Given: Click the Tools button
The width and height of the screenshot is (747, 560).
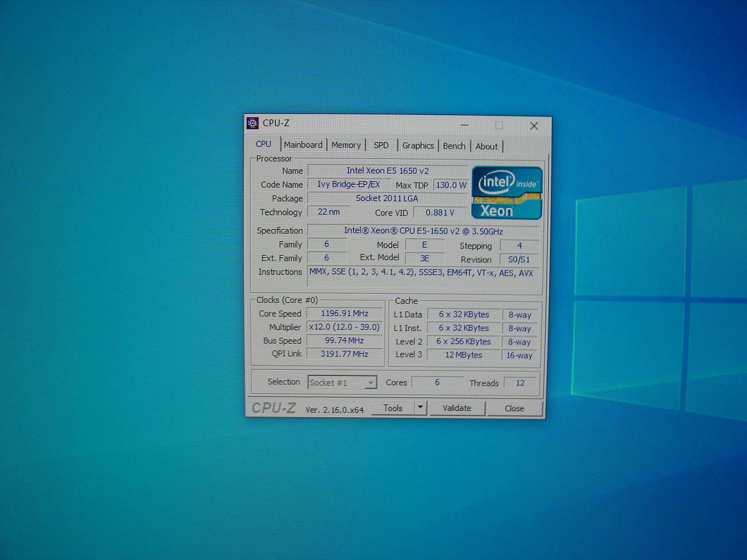Looking at the screenshot, I should coord(393,408).
